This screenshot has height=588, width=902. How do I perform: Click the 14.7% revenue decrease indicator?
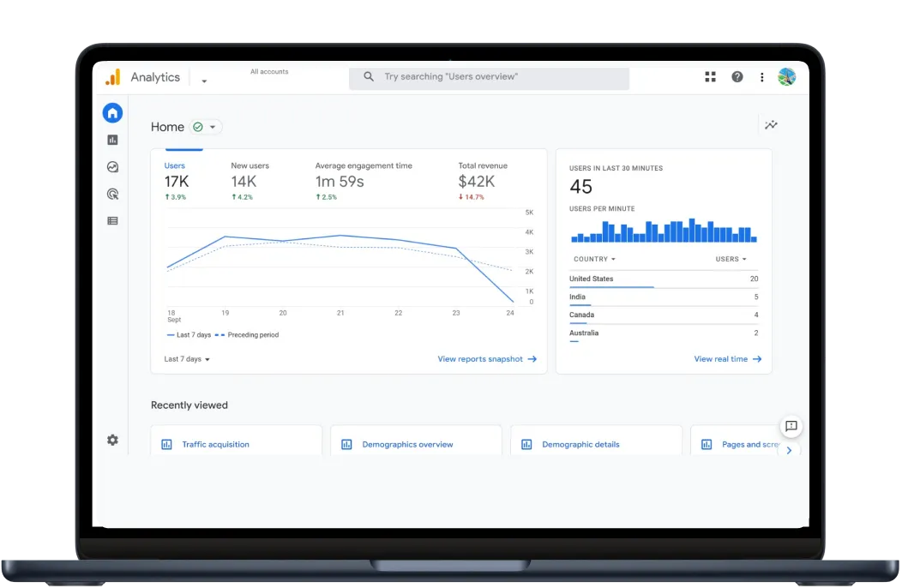471,197
